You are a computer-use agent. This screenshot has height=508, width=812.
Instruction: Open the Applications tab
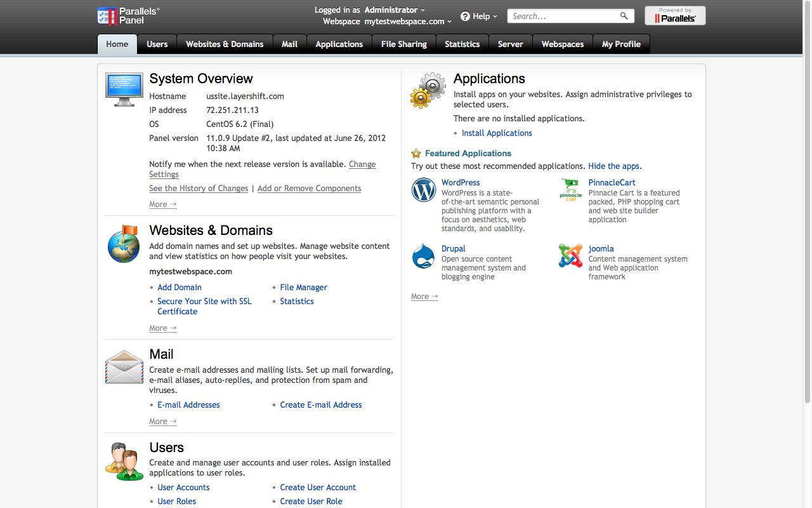pos(339,44)
